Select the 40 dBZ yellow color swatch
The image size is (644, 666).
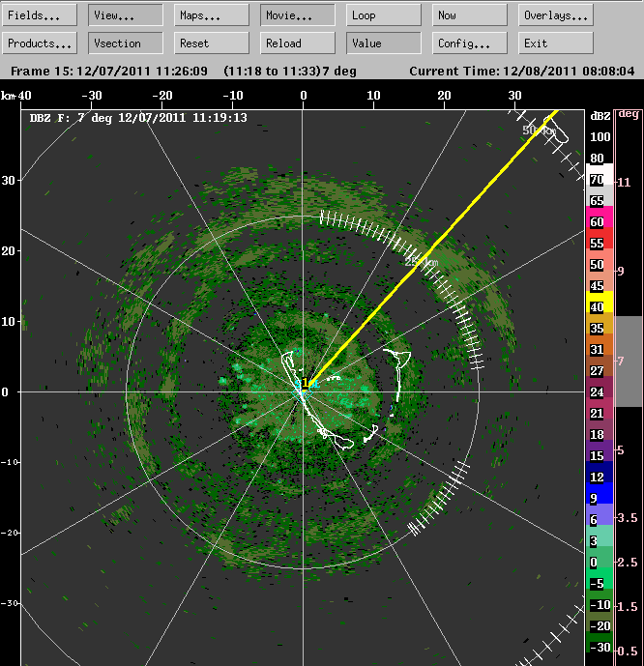[x=600, y=302]
